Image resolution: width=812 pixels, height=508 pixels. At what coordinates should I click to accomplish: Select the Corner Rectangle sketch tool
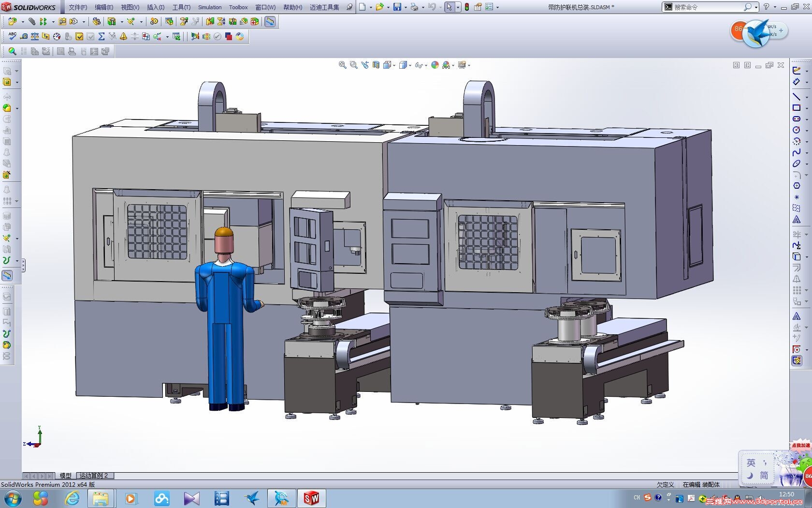click(797, 108)
